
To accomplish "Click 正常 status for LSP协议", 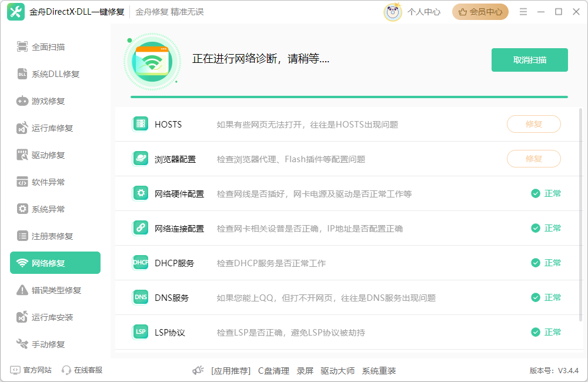I will coord(546,332).
